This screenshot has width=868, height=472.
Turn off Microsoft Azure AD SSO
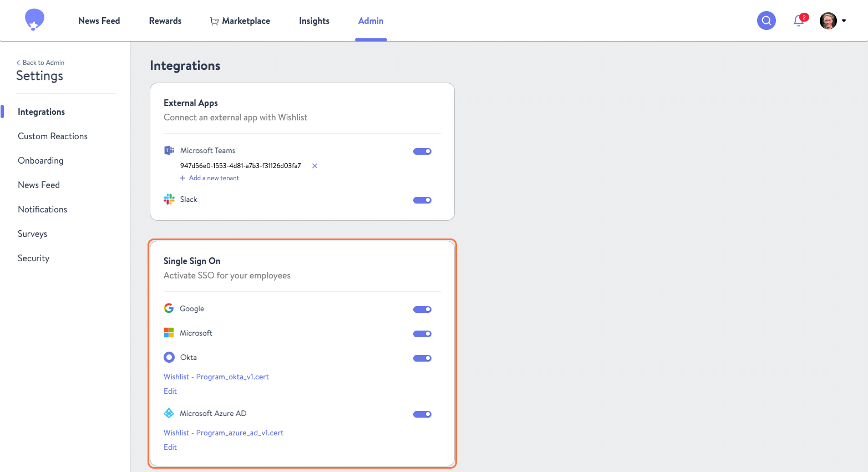(422, 414)
